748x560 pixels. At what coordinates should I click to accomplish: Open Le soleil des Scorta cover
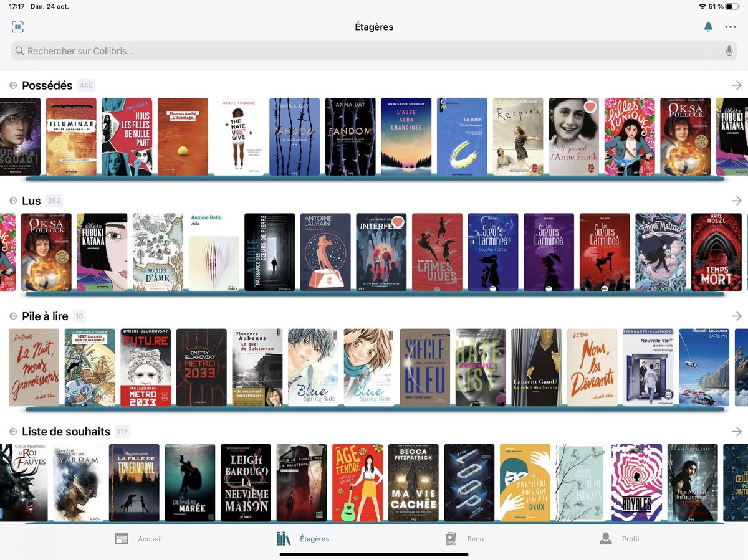pos(537,368)
